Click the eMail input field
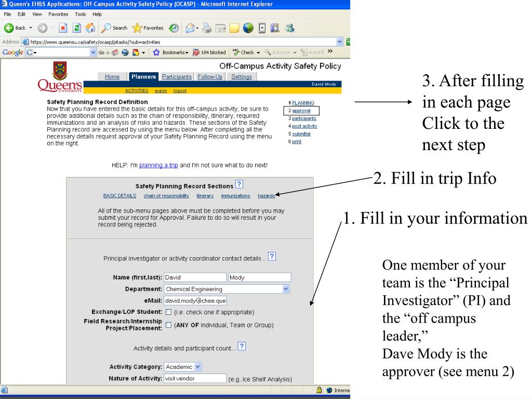 (195, 300)
